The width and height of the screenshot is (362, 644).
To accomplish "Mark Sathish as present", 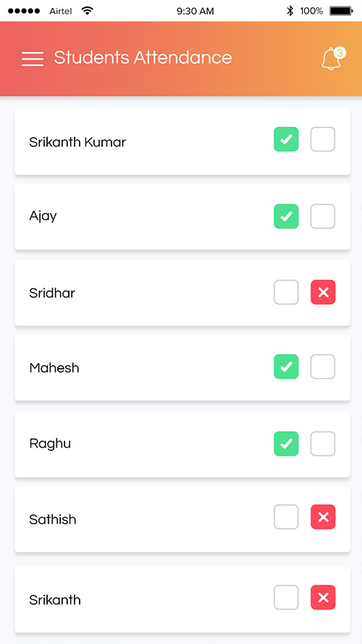I will [286, 517].
